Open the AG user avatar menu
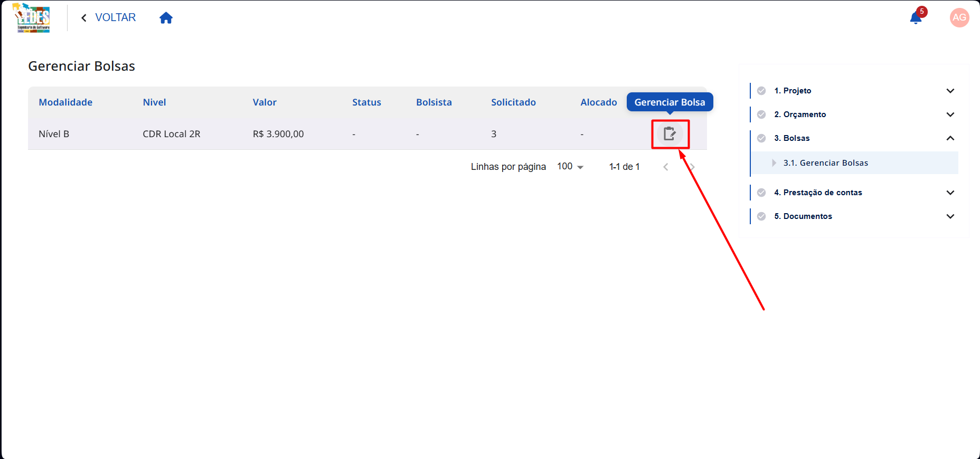The width and height of the screenshot is (980, 459). [959, 17]
